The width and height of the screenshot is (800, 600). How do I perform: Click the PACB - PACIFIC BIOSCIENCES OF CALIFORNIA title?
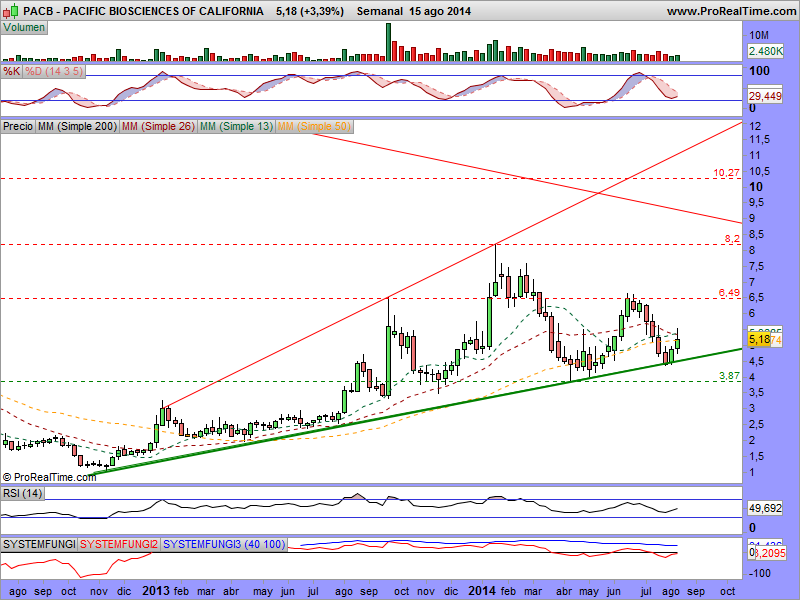(x=143, y=11)
